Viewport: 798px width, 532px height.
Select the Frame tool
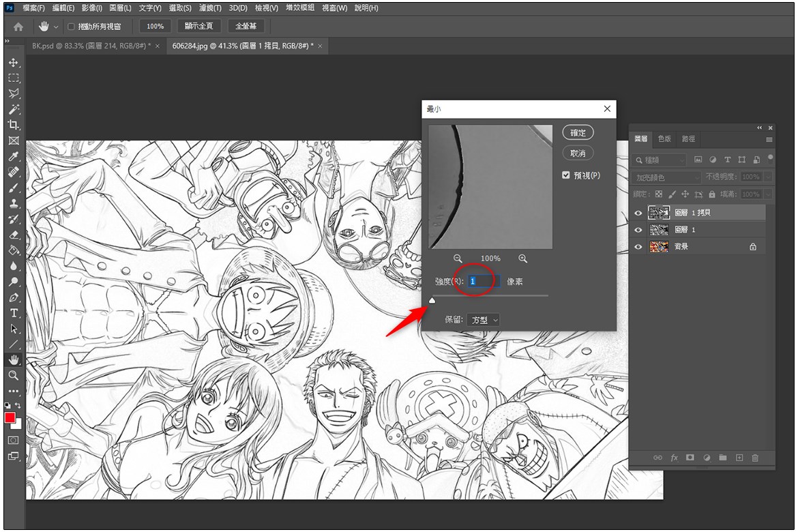tap(14, 141)
